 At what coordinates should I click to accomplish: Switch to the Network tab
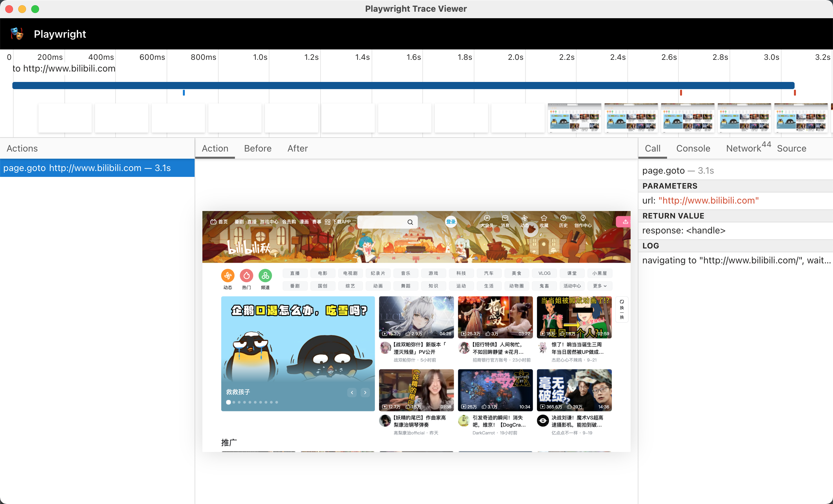pos(744,148)
